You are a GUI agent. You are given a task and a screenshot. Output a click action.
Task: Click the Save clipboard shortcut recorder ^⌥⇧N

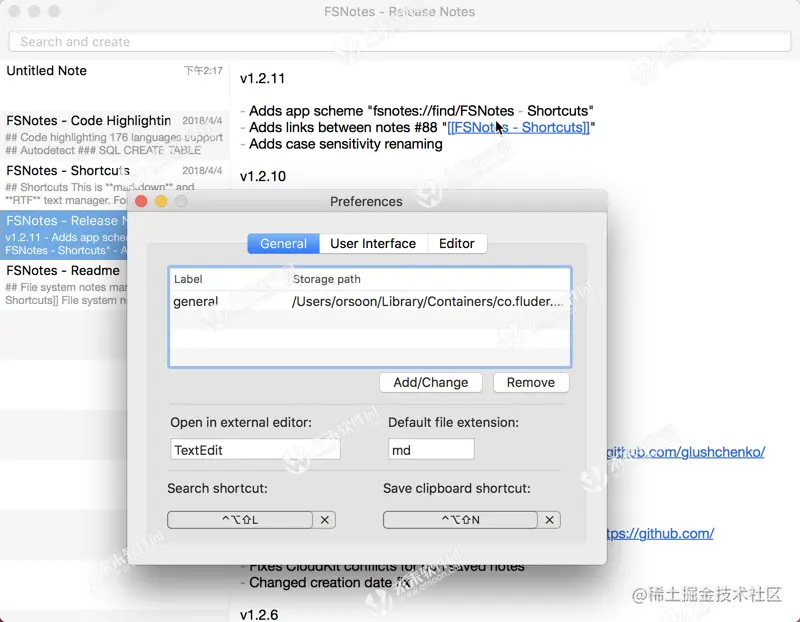pos(460,520)
